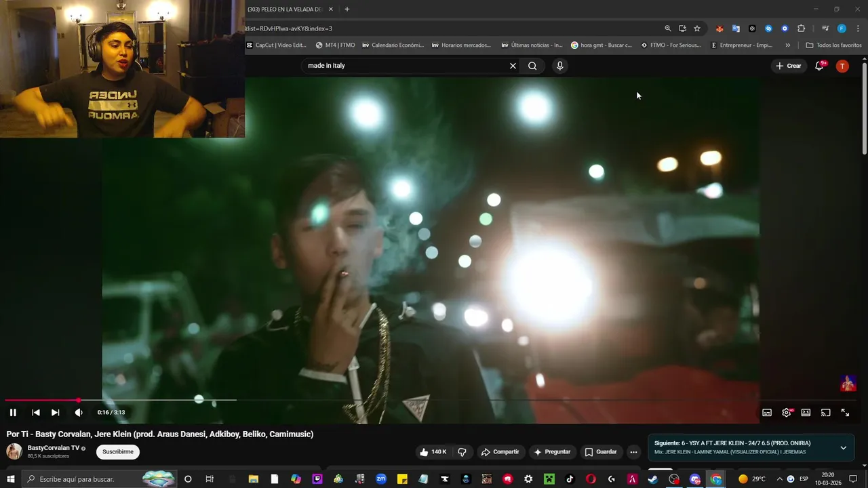Open the media controls music-note icon
The height and width of the screenshot is (488, 868).
[825, 28]
